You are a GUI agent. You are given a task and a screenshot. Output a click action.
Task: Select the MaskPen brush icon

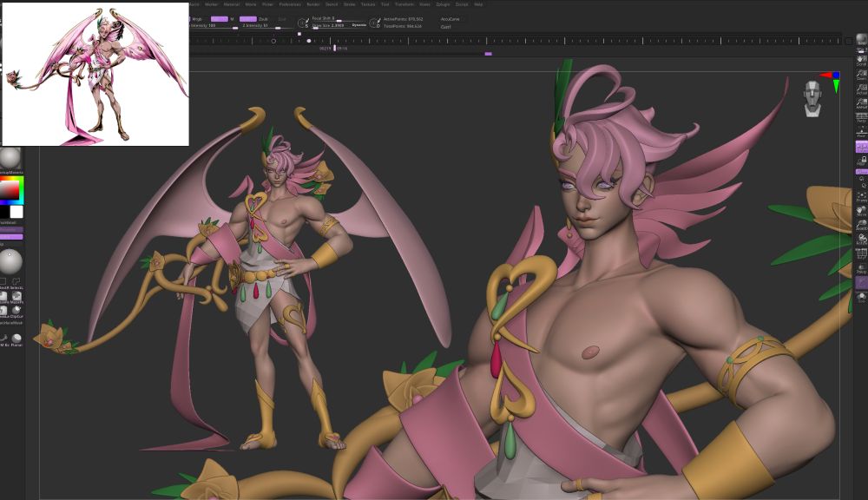(x=16, y=296)
